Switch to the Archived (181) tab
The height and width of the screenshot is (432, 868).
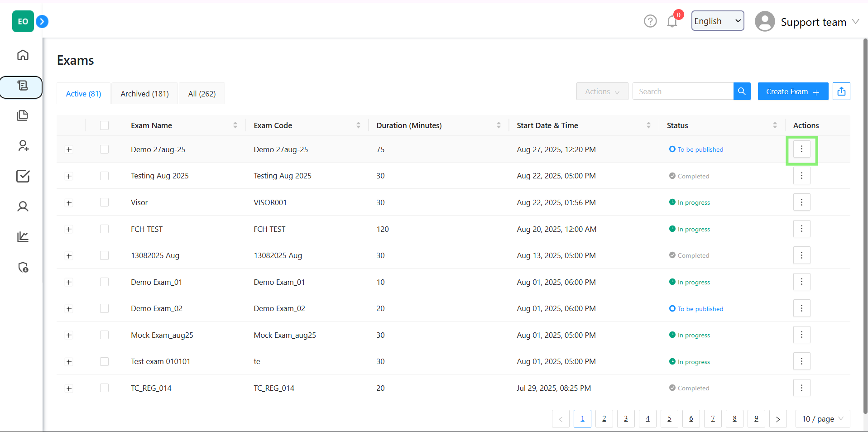144,94
